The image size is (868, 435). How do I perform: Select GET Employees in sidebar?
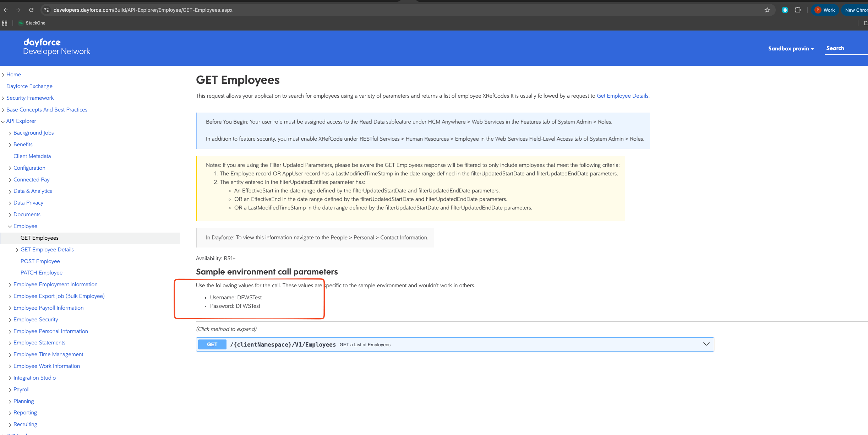coord(39,238)
